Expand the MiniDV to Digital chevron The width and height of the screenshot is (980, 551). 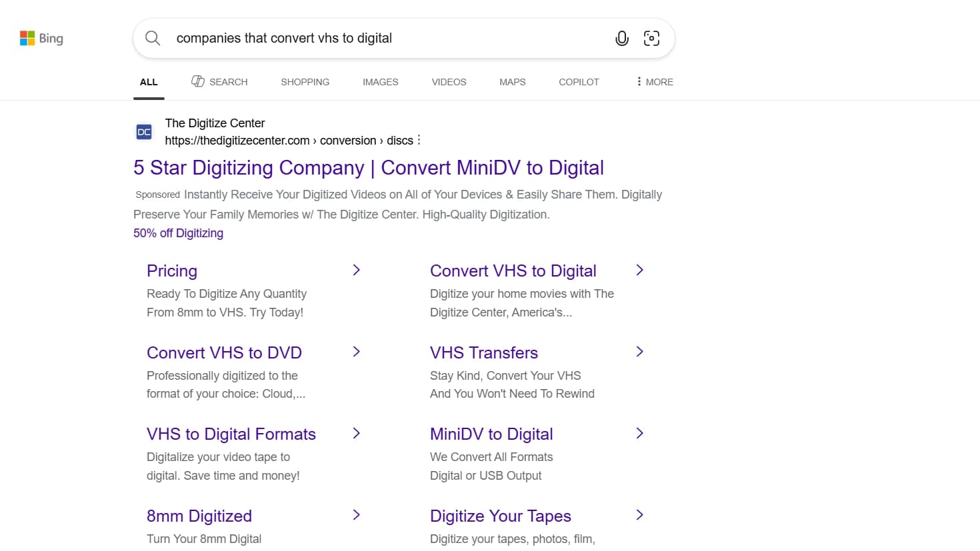click(639, 433)
